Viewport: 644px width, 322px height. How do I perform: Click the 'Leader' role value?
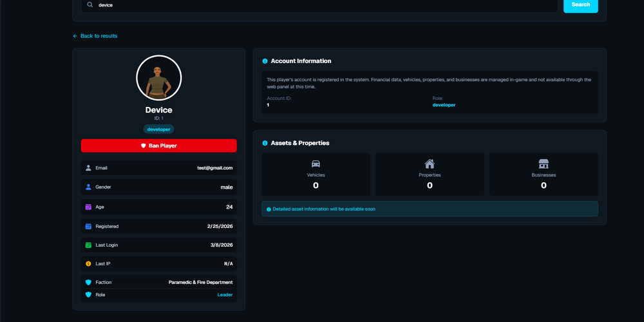click(x=225, y=295)
